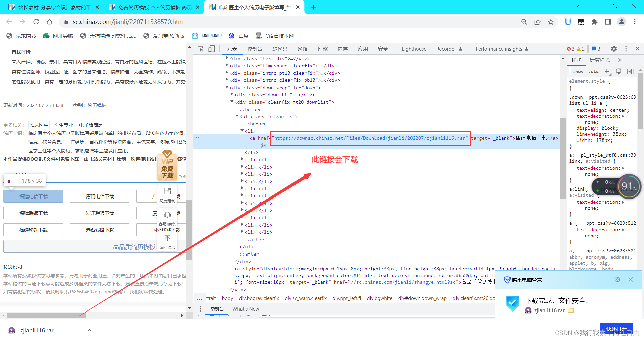Click the 快速打开 button in popup
The height and width of the screenshot is (339, 644).
[616, 329]
